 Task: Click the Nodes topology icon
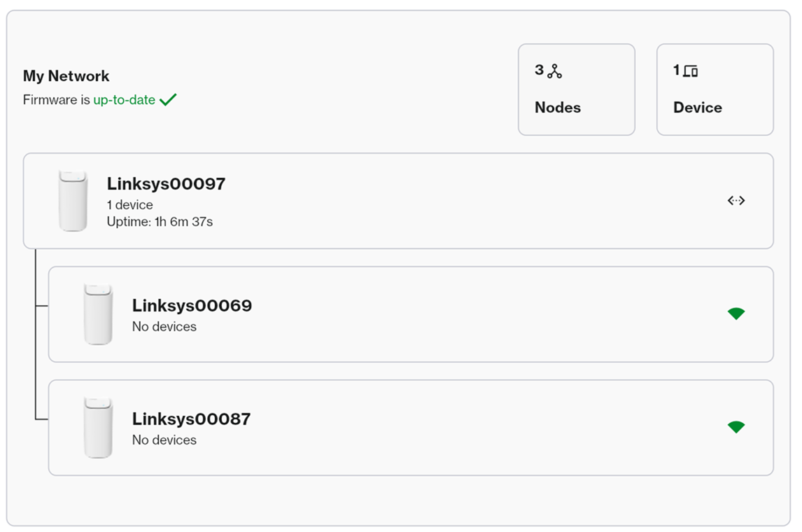pos(554,69)
